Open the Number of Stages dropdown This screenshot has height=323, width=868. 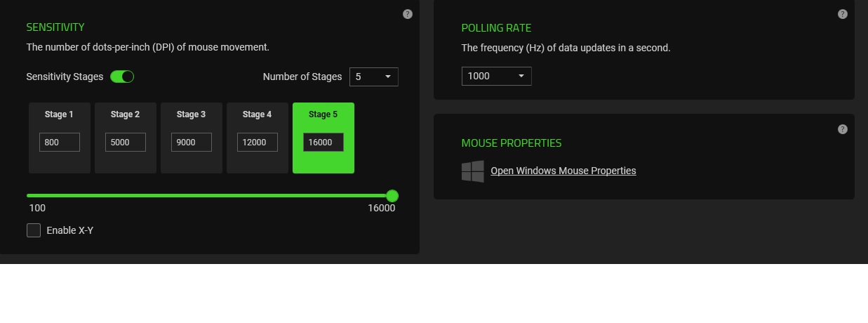374,77
